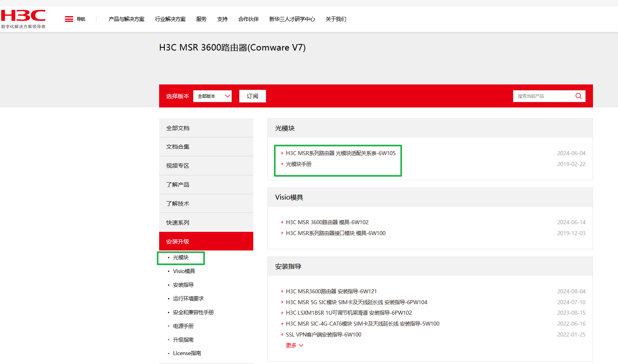
Task: Click the date 2022-01-25
Action: pyautogui.click(x=571, y=335)
